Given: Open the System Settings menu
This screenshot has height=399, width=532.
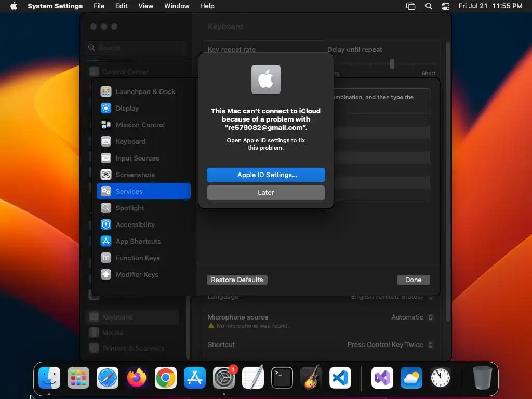Looking at the screenshot, I should tap(55, 6).
